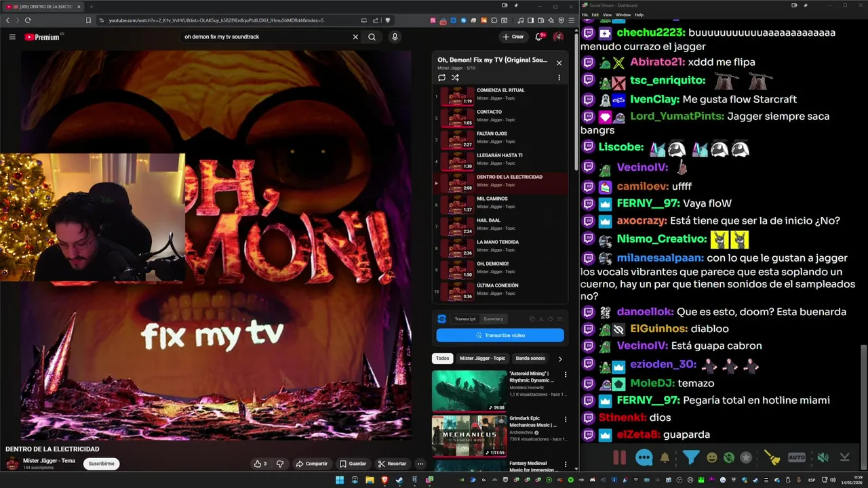
Task: Click the Suscribirme button
Action: click(102, 464)
